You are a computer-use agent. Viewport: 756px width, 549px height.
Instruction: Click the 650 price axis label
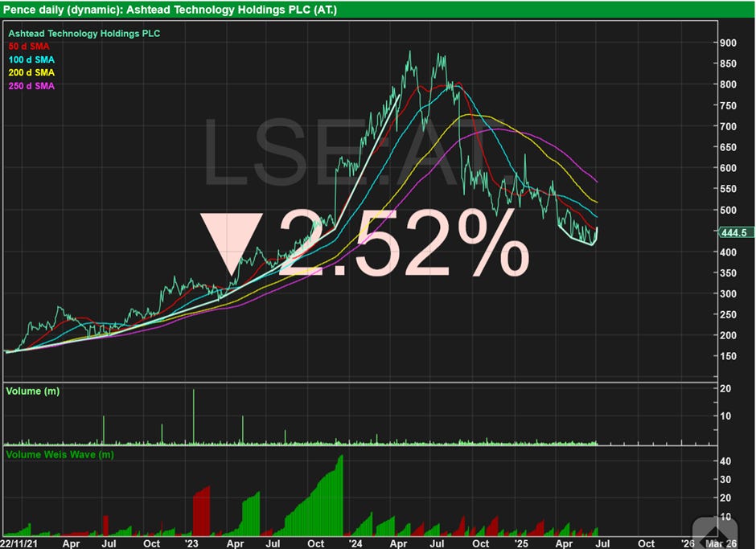[x=728, y=147]
